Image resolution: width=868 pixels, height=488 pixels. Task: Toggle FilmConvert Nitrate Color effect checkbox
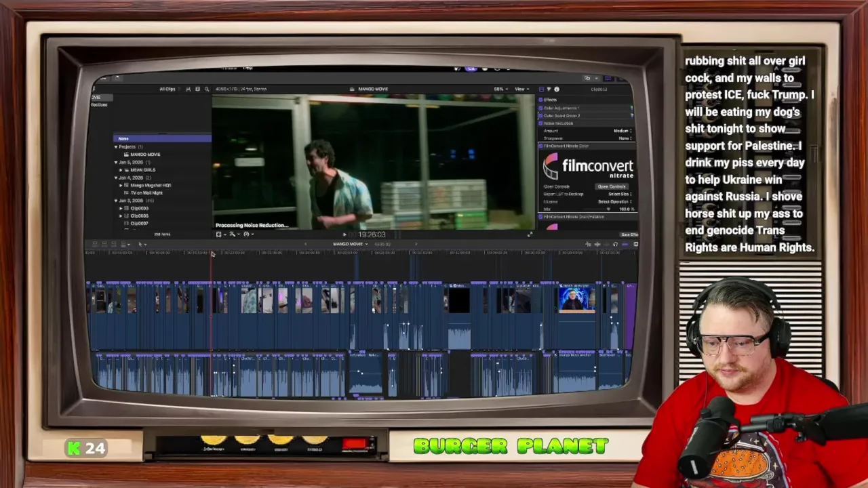pos(540,146)
